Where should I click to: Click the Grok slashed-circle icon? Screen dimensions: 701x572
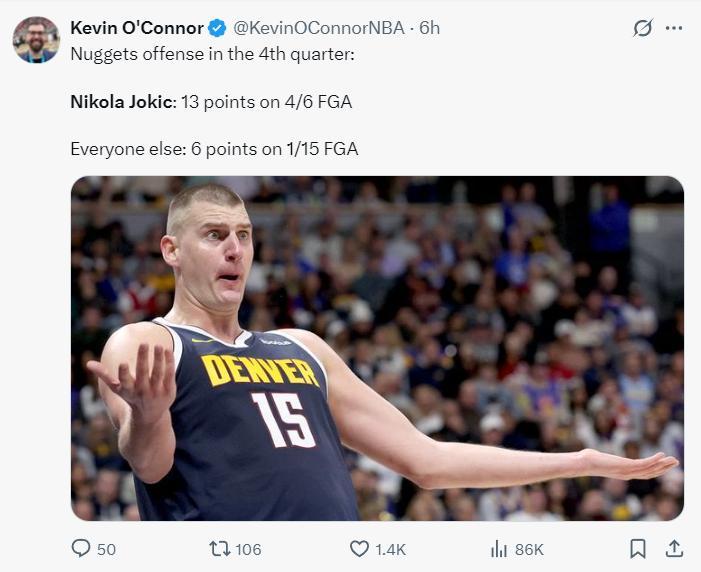tap(643, 28)
